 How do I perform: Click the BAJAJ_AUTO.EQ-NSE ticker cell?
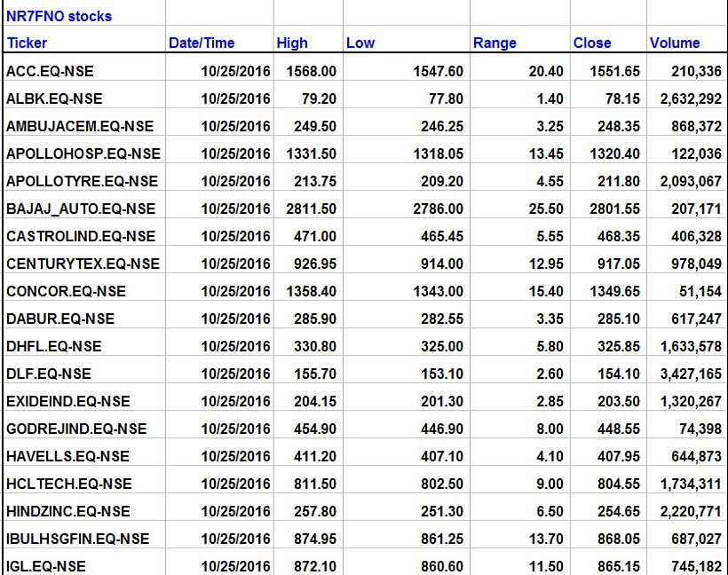point(81,209)
